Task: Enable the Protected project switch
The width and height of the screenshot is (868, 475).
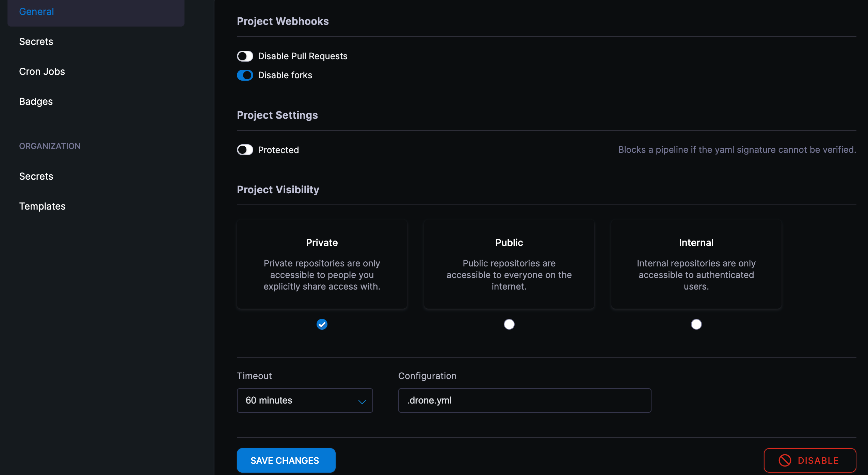Action: click(245, 150)
